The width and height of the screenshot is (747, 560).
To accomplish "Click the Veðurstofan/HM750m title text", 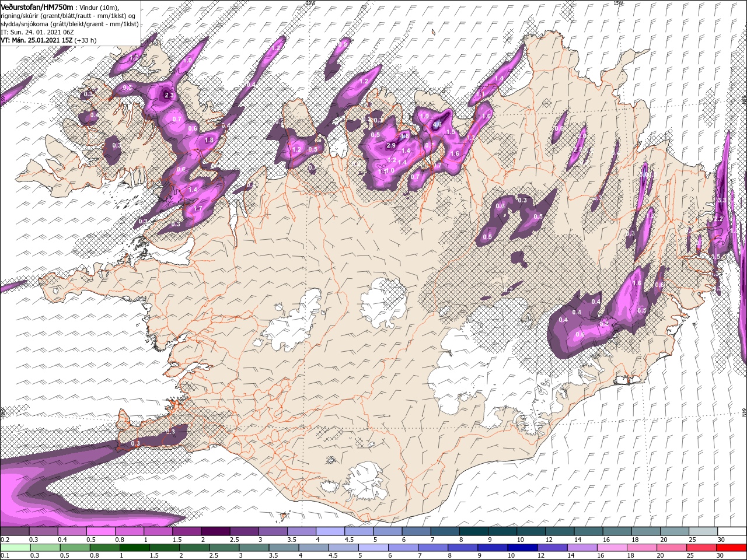I will (x=37, y=6).
